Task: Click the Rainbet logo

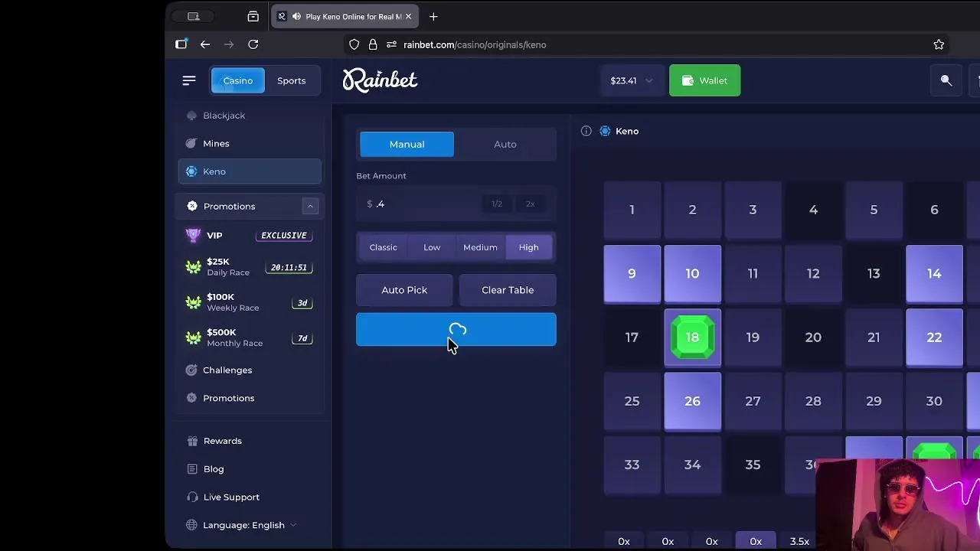Action: (380, 80)
